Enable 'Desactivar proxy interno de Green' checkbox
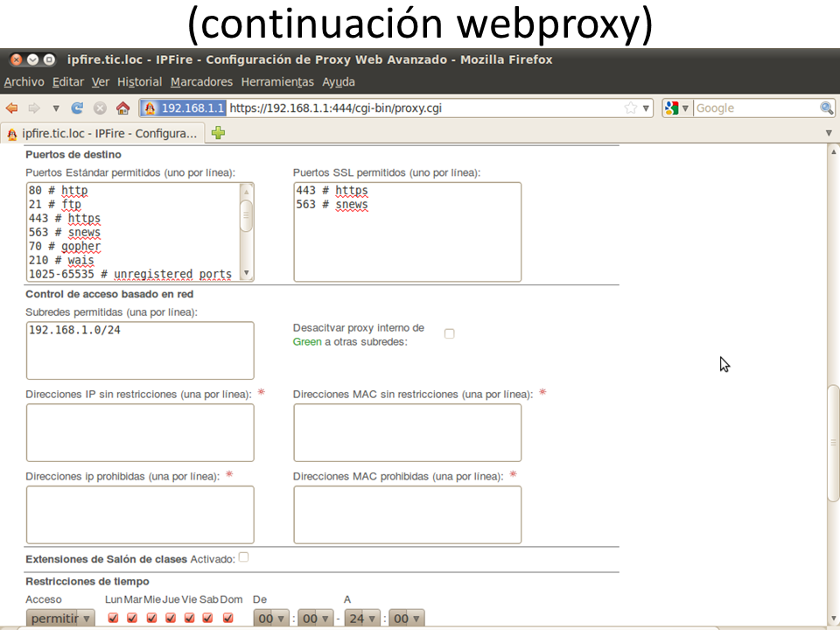 [x=449, y=333]
